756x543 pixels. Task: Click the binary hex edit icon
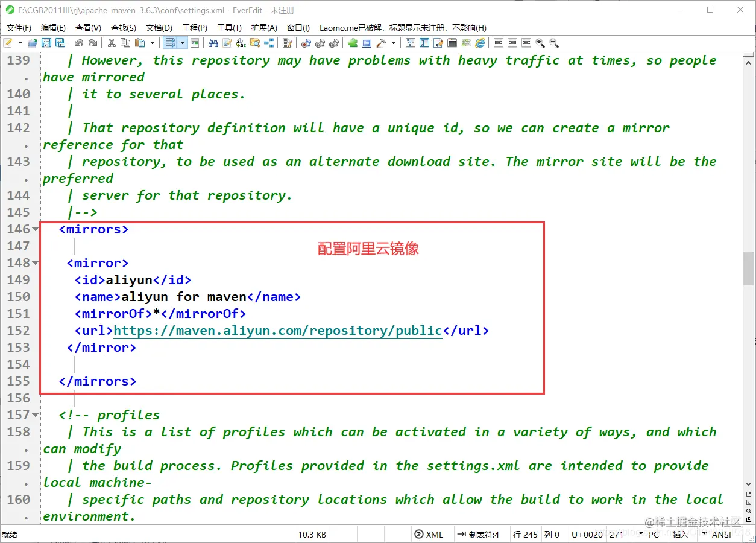pyautogui.click(x=288, y=43)
